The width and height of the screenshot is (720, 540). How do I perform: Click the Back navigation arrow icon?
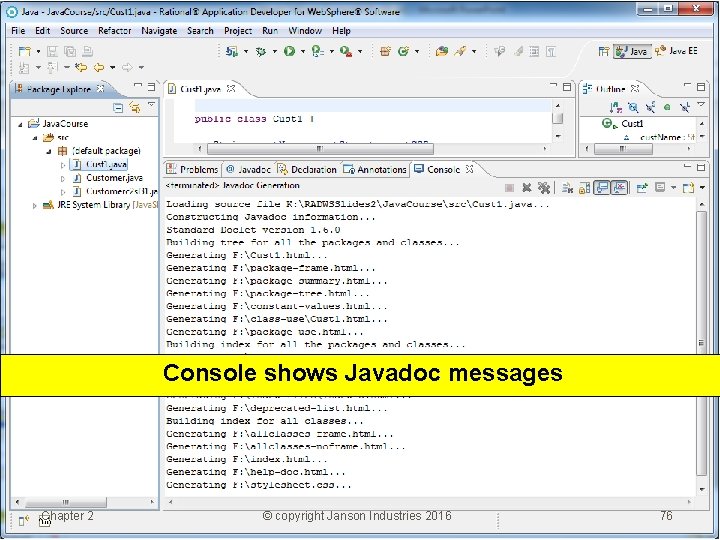99,68
